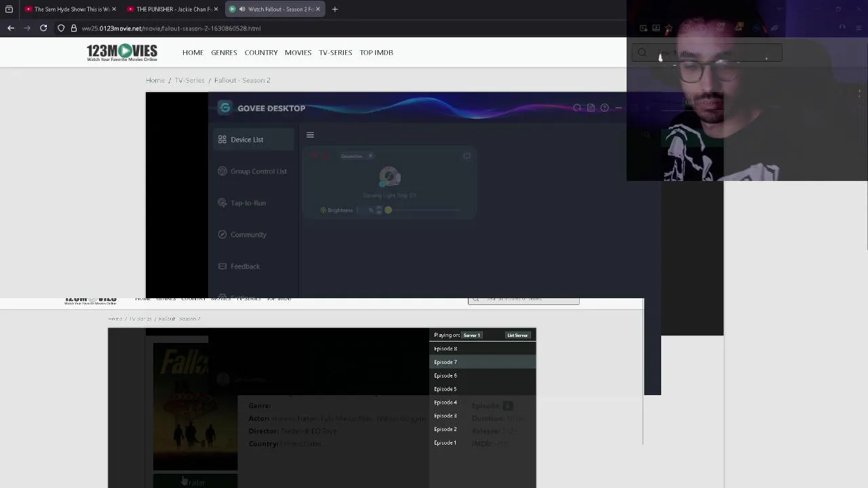868x488 pixels.
Task: Open Community in the Govee sidebar
Action: coord(253,235)
